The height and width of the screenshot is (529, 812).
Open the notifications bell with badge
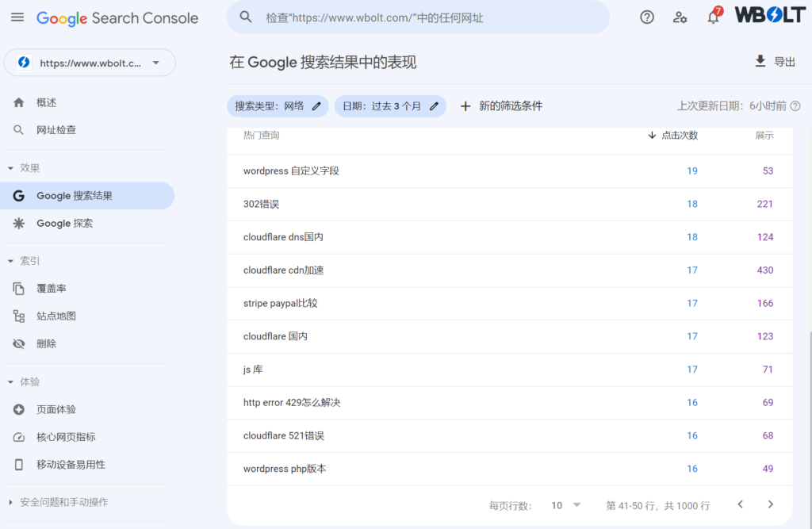pyautogui.click(x=713, y=17)
